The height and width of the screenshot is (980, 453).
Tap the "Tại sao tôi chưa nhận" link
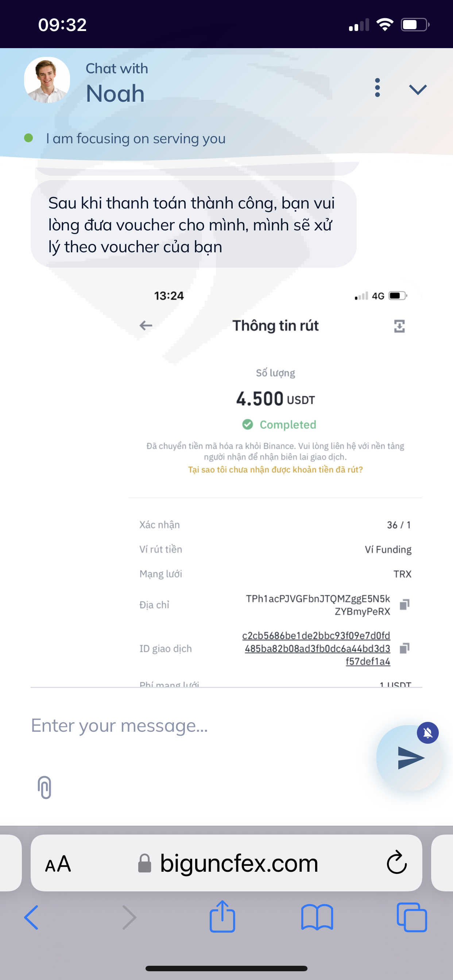(x=275, y=470)
